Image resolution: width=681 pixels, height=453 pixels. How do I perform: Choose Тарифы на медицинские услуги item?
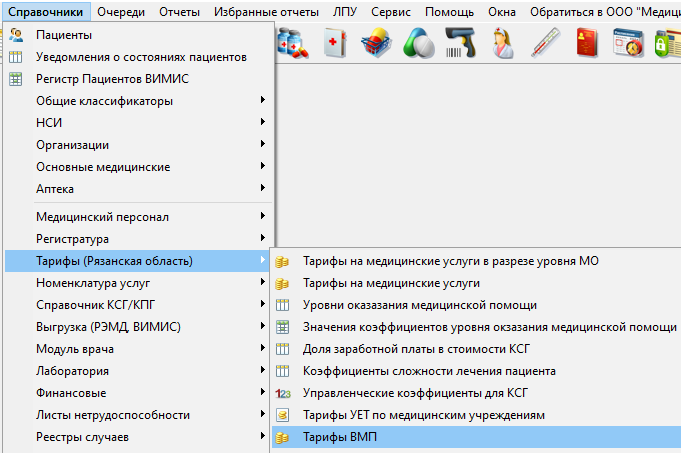[x=476, y=283]
